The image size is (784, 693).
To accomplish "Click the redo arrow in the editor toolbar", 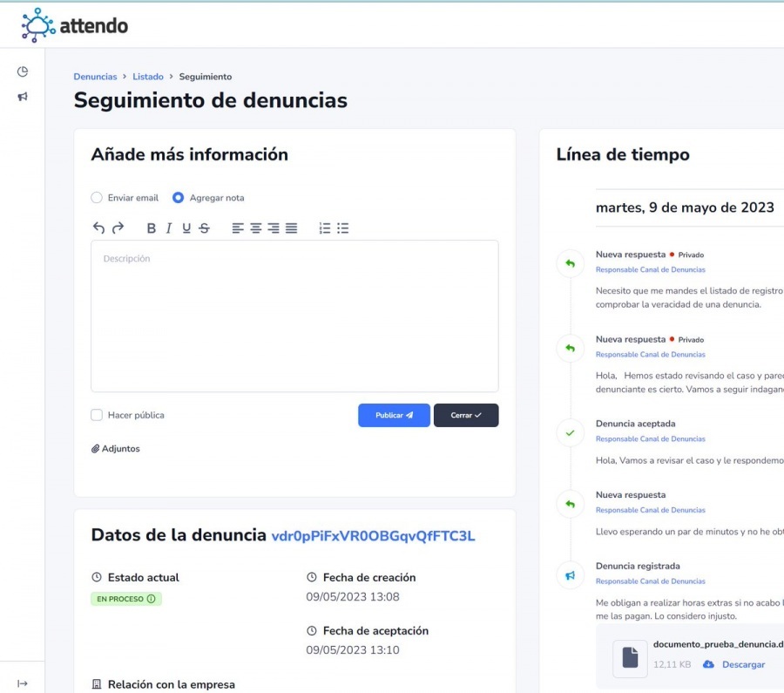I will click(x=118, y=228).
